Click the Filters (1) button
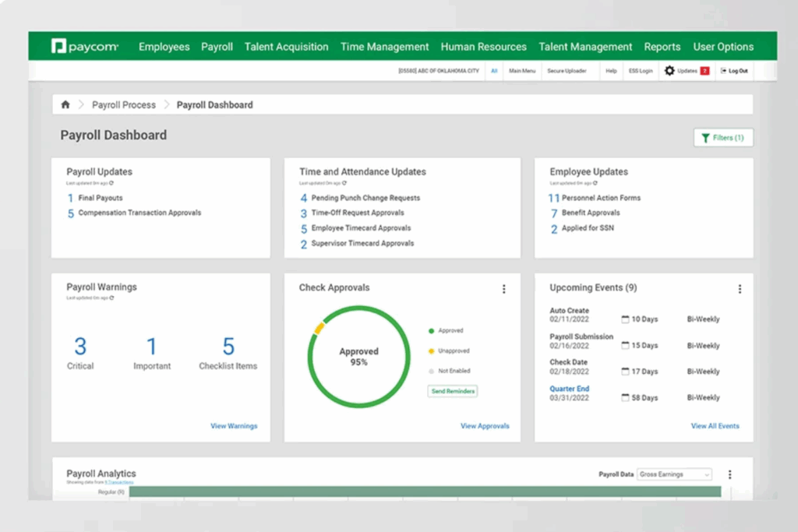The height and width of the screenshot is (532, 798). tap(723, 138)
